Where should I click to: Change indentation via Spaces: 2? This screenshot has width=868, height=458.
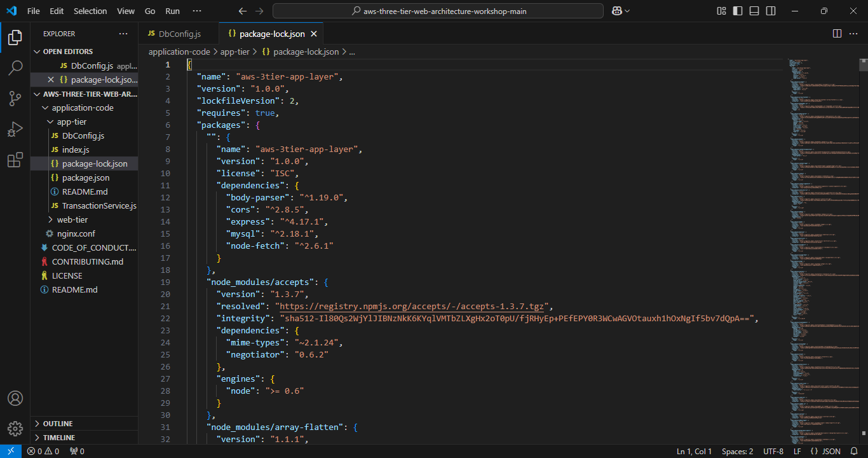point(738,451)
